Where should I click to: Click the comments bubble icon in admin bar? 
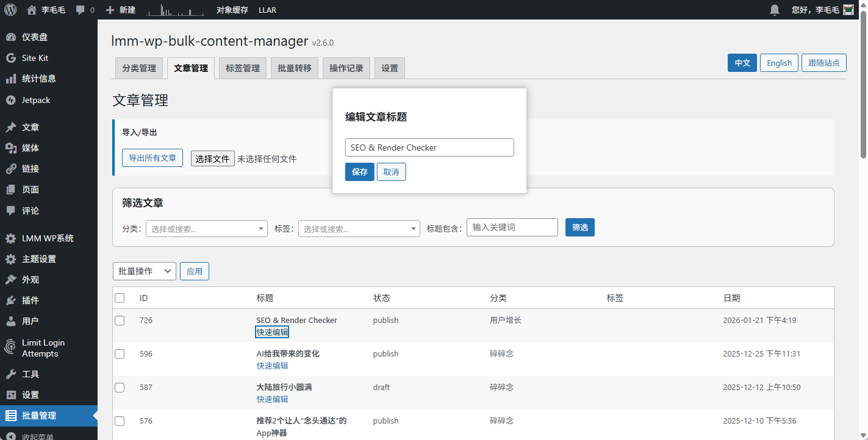tap(81, 10)
